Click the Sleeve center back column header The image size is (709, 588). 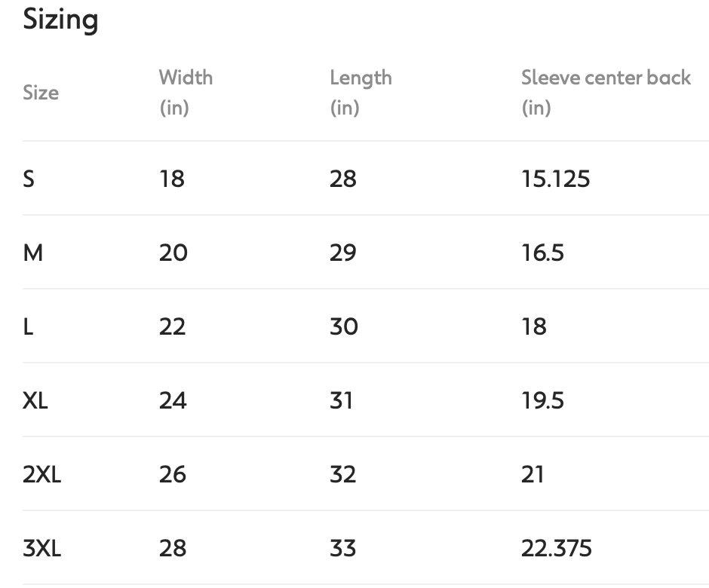click(x=606, y=92)
